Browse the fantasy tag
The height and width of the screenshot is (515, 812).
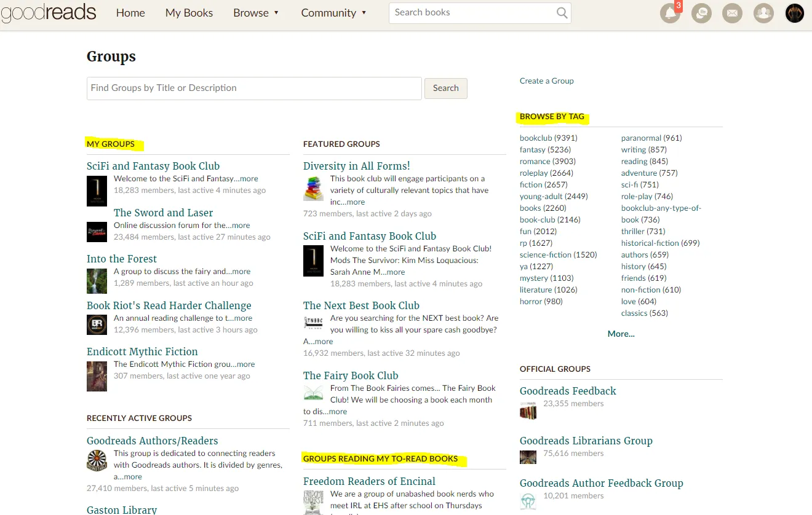533,150
